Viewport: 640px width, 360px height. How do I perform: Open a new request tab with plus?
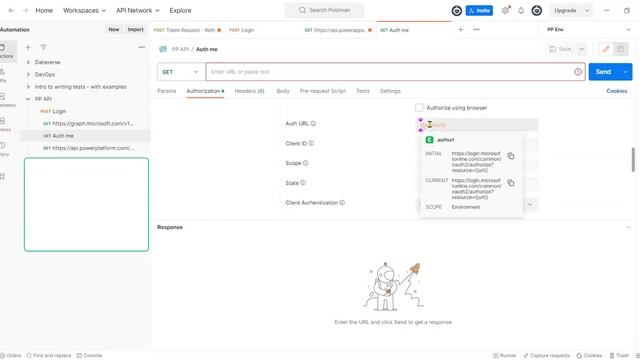[460, 29]
